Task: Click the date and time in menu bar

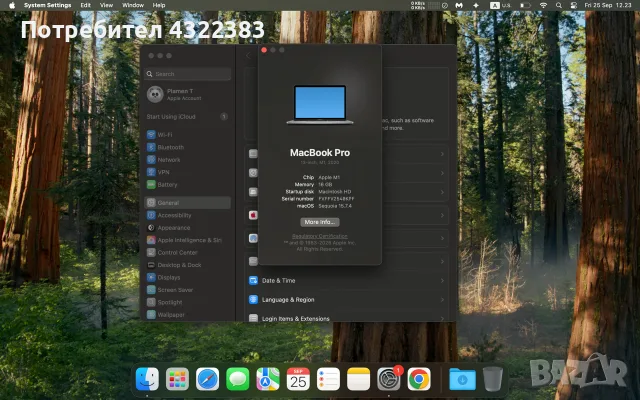Action: pyautogui.click(x=608, y=5)
